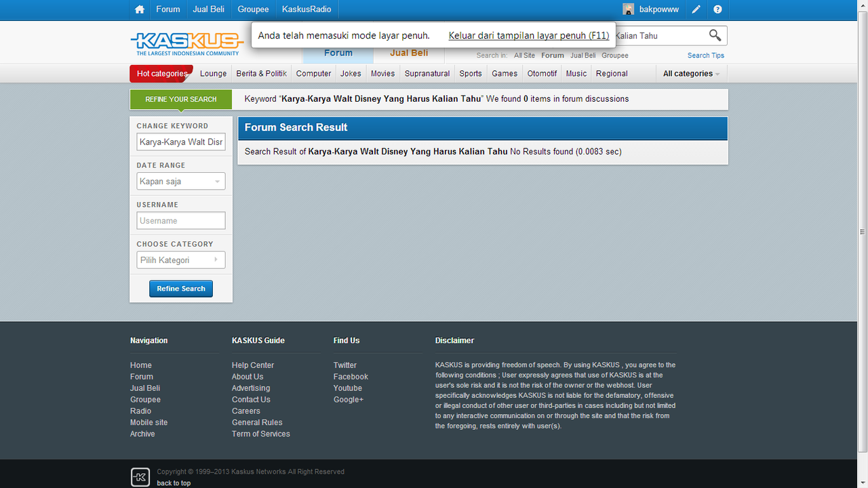Open Forum in top navigation bar
The height and width of the screenshot is (488, 868).
click(168, 9)
